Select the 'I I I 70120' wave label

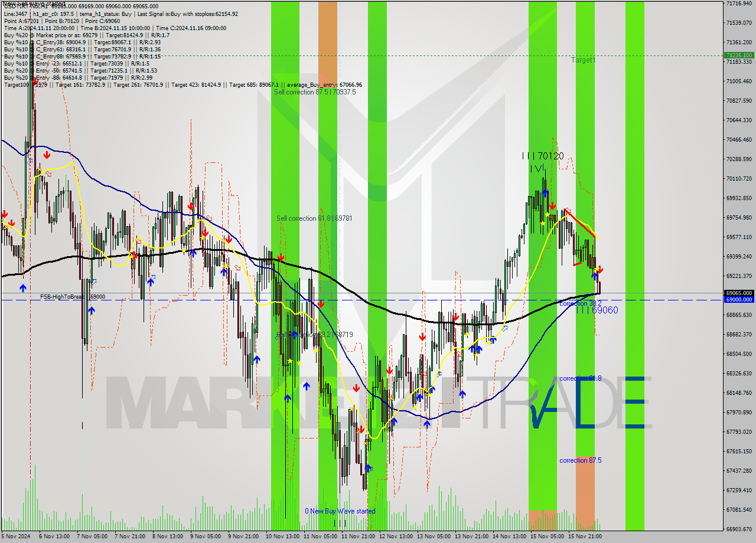point(543,156)
